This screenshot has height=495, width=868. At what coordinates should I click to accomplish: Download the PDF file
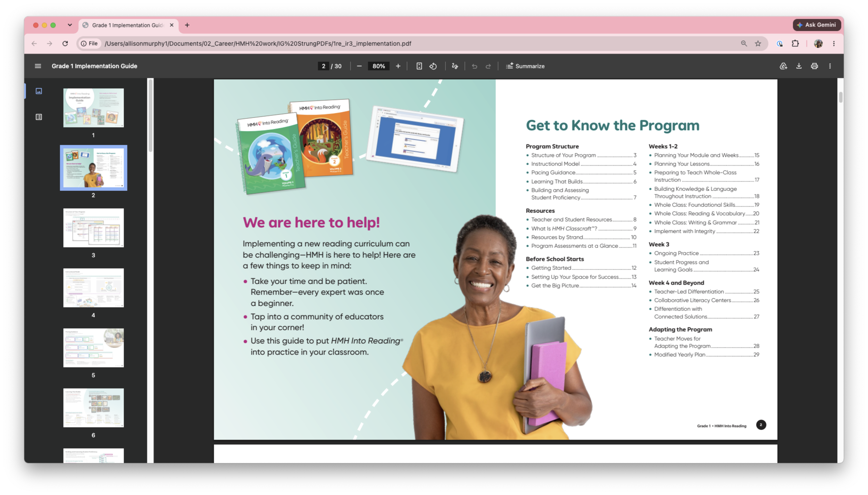[x=799, y=66]
